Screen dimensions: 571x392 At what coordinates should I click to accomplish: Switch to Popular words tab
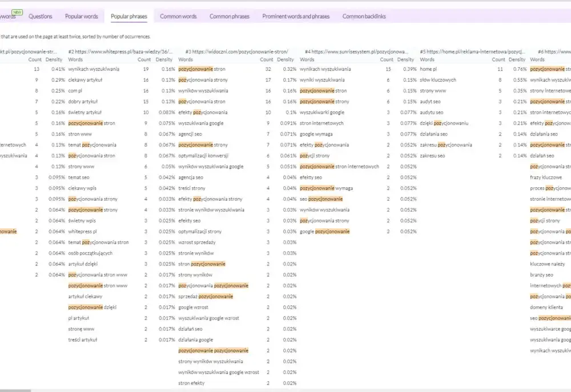click(x=82, y=17)
